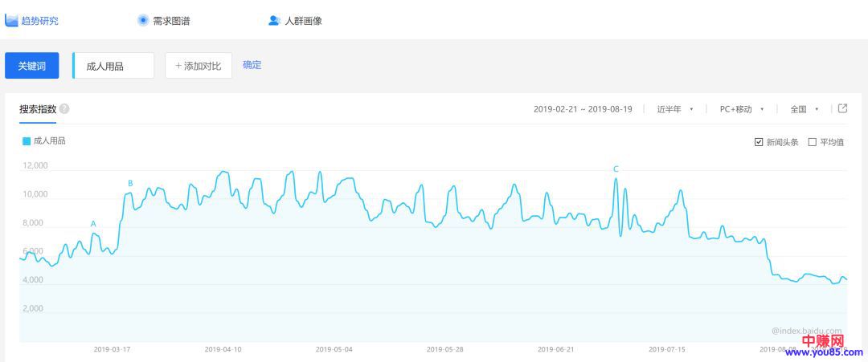Image resolution: width=868 pixels, height=362 pixels.
Task: Click the 需求图谱 circular icon
Action: (143, 20)
